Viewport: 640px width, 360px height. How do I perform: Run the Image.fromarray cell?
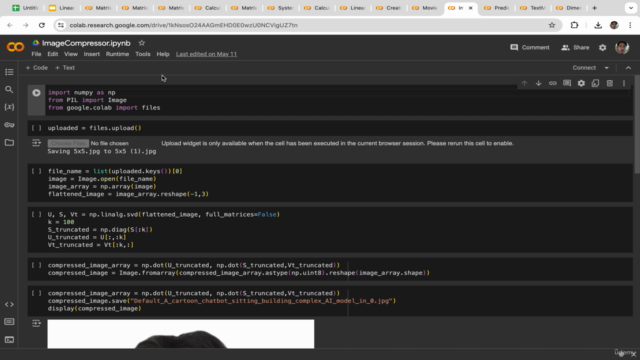36,265
